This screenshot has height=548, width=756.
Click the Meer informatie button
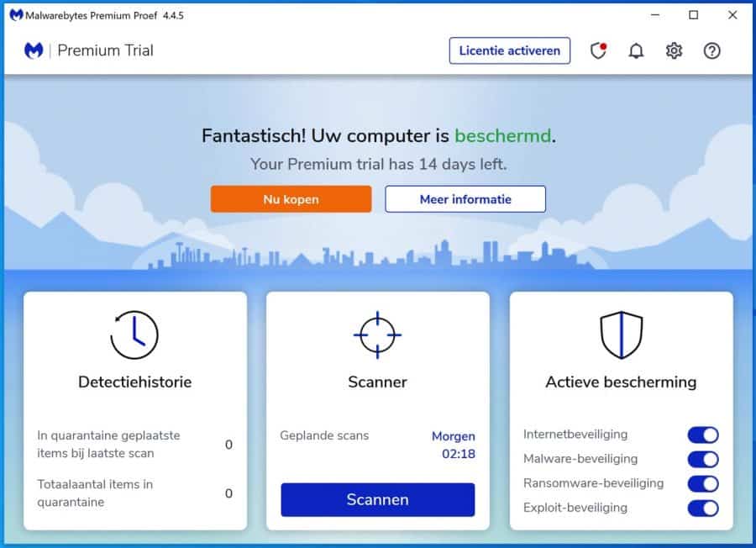click(x=465, y=198)
